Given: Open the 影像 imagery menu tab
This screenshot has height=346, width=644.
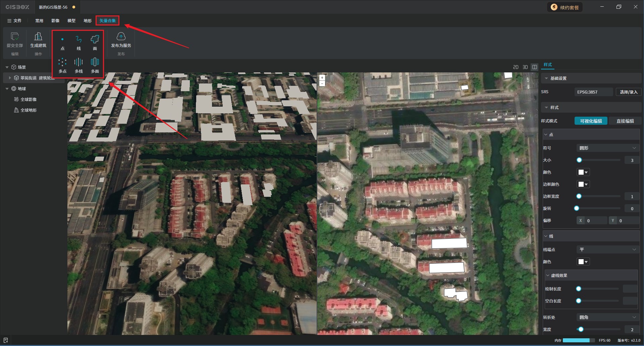Looking at the screenshot, I should tap(55, 21).
